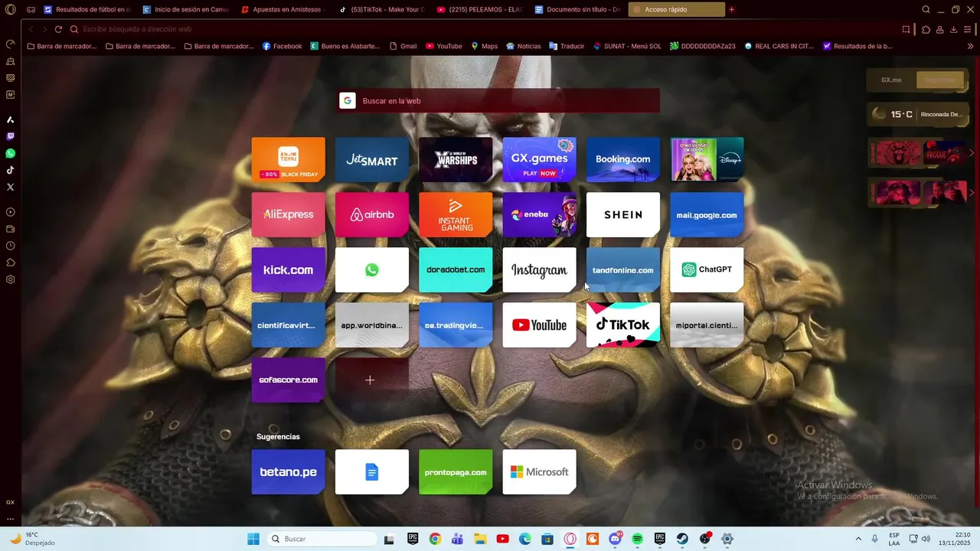Viewport: 980px width, 551px height.
Task: Click the search tabs magnifier icon
Action: click(926, 10)
